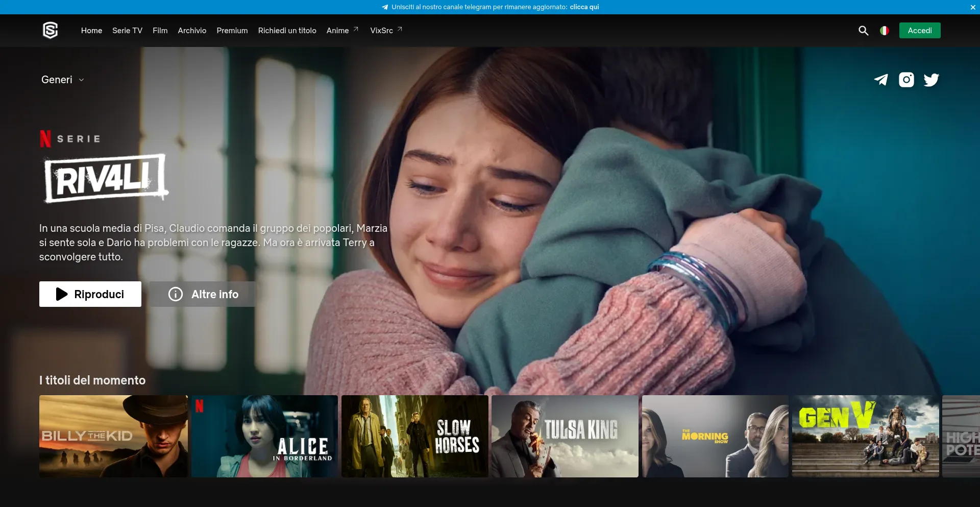The height and width of the screenshot is (507, 980).
Task: Expand the Generi dropdown
Action: point(62,80)
